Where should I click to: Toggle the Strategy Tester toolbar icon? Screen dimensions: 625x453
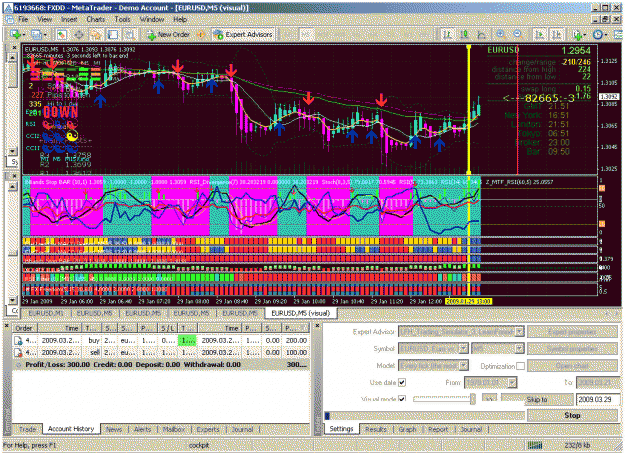click(130, 35)
